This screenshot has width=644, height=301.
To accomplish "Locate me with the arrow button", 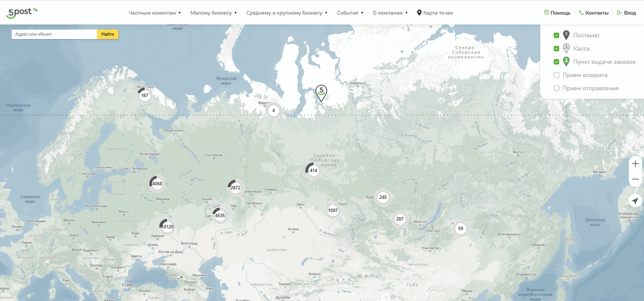I will 635,201.
